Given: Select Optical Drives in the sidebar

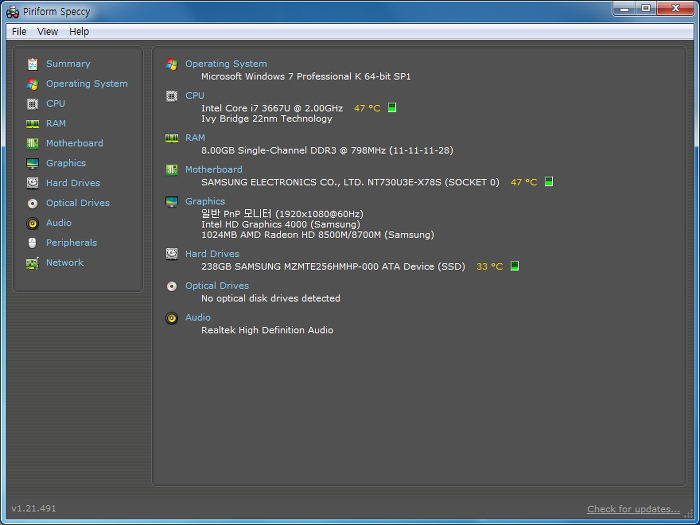Looking at the screenshot, I should [78, 203].
